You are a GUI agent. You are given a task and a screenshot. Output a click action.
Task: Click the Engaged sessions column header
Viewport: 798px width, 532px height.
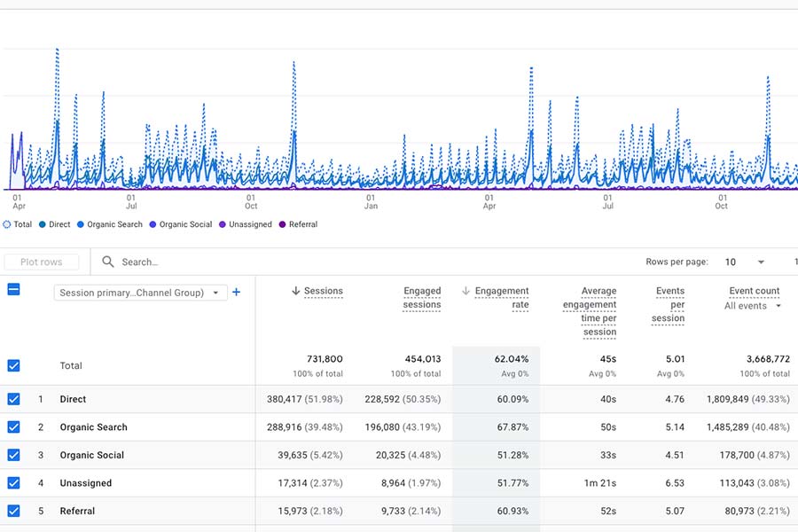pos(420,297)
